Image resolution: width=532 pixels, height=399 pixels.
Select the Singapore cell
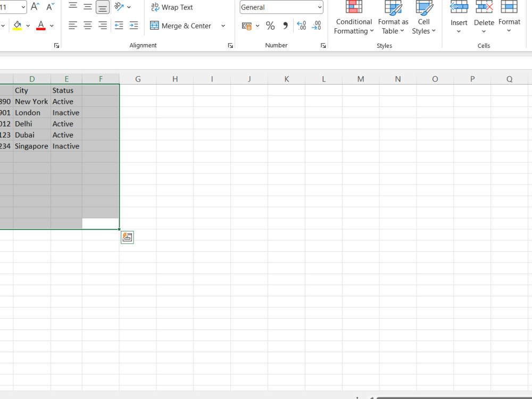[x=32, y=146]
